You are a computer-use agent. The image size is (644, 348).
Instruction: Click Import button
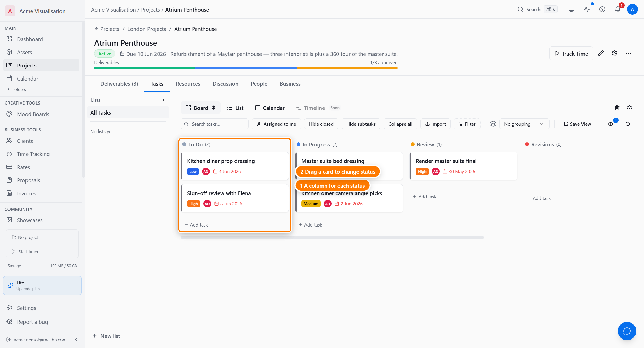pyautogui.click(x=435, y=124)
